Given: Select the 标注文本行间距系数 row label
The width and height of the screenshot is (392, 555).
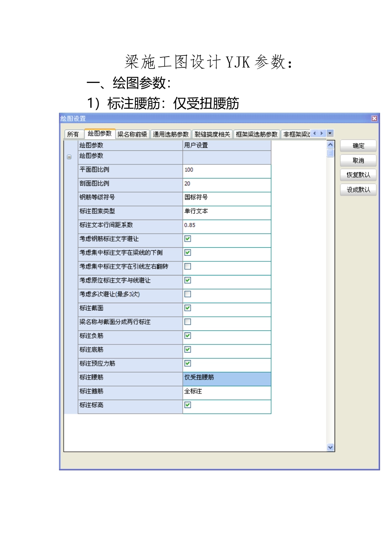Looking at the screenshot, I should [x=130, y=226].
